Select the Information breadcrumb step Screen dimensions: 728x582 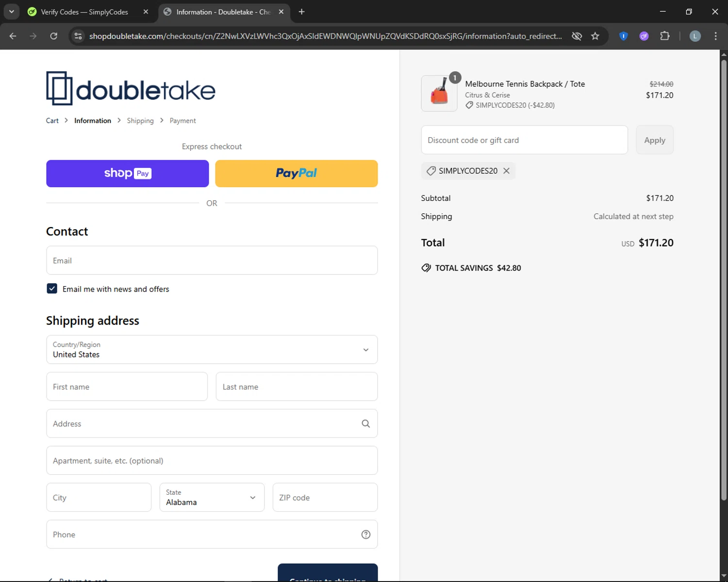[x=93, y=121]
